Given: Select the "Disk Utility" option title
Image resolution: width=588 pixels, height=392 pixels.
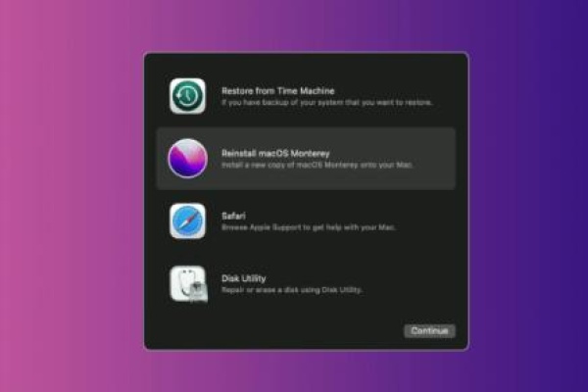Looking at the screenshot, I should 244,278.
